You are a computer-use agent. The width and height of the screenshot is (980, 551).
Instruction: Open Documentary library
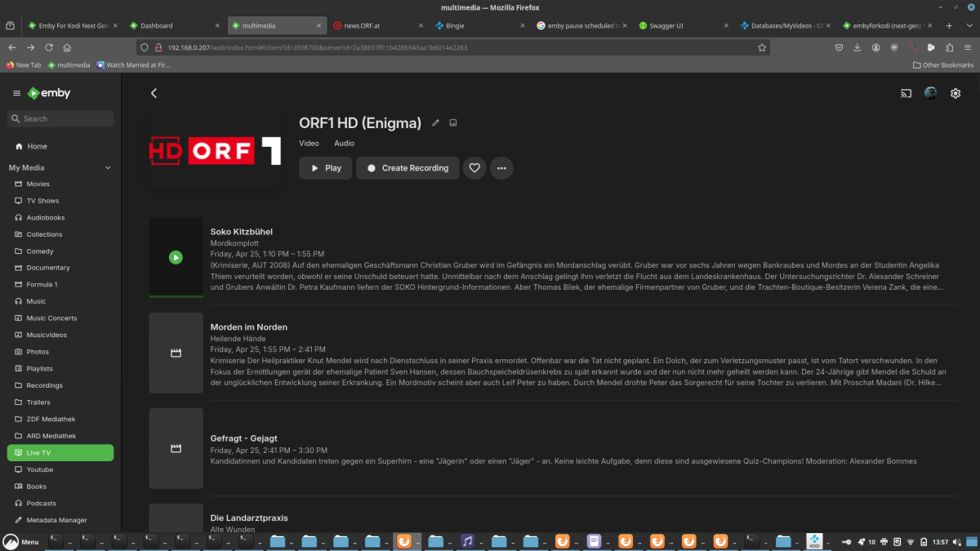coord(60,268)
